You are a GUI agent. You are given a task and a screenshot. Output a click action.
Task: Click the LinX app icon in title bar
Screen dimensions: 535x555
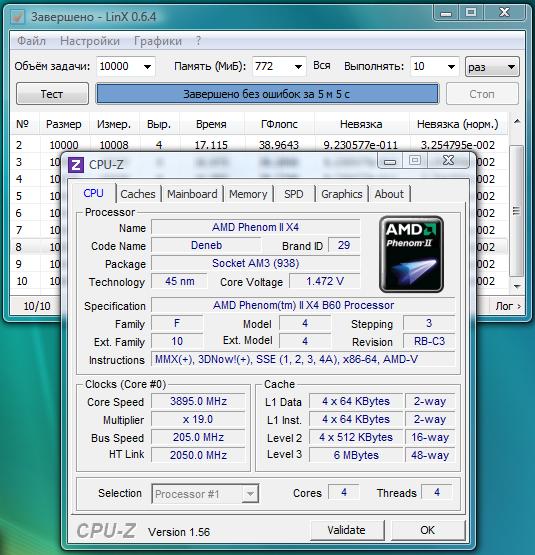click(17, 17)
